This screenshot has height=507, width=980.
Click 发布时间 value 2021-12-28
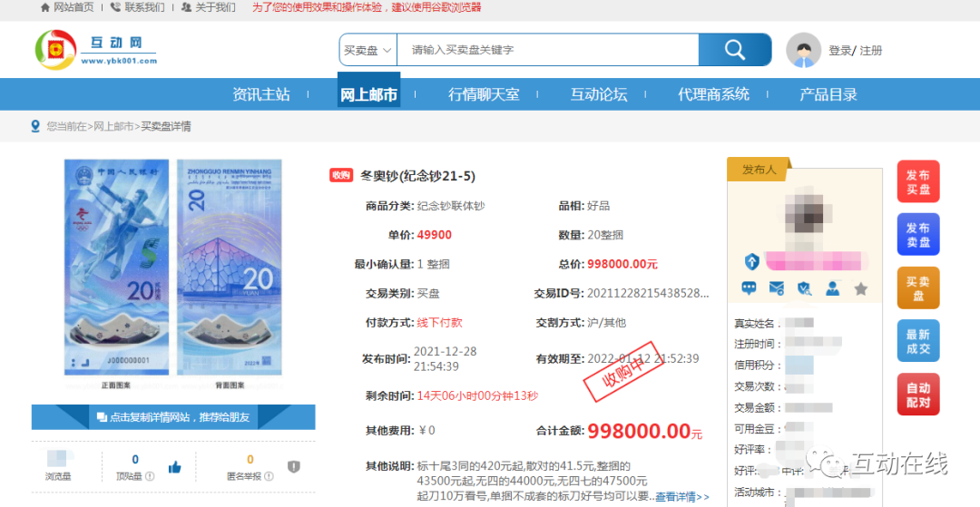click(x=445, y=358)
